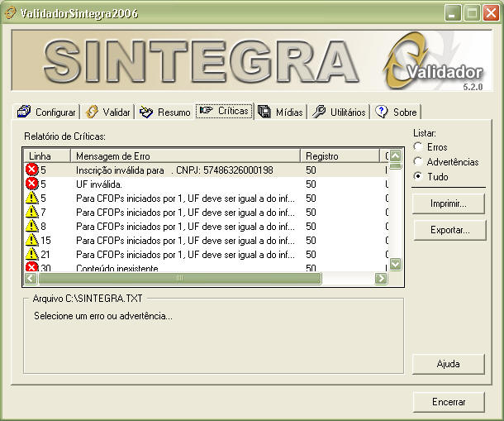504x421 pixels.
Task: Click error icon for UF inválida row
Action: [32, 184]
